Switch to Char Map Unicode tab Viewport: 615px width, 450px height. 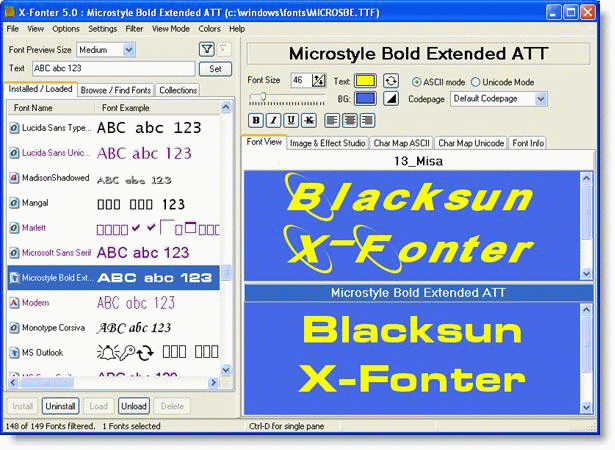(471, 143)
